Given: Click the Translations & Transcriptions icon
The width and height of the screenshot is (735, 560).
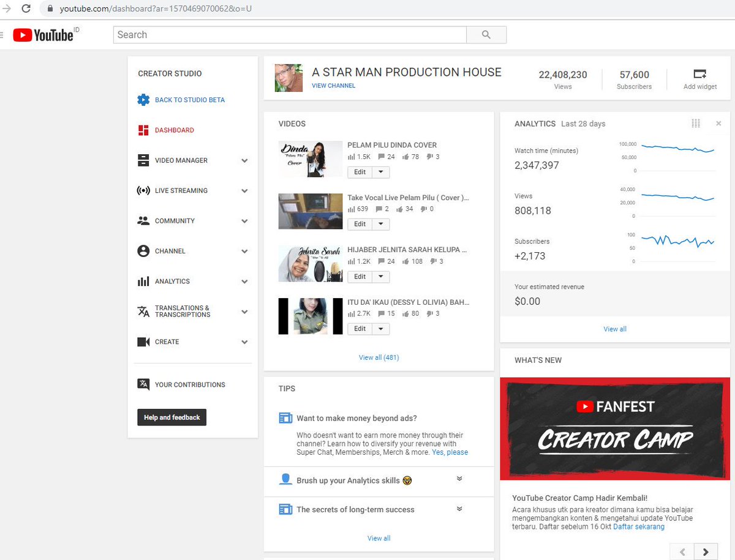Looking at the screenshot, I should [x=143, y=312].
